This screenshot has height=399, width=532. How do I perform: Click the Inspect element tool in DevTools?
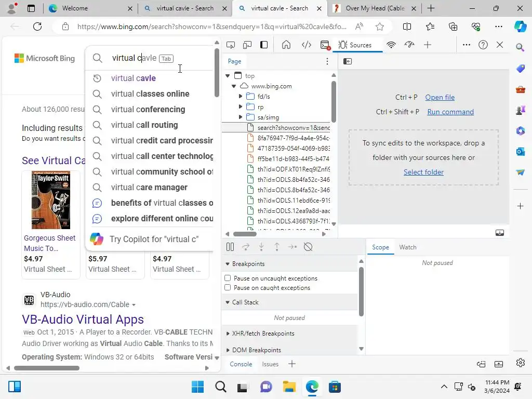[231, 45]
